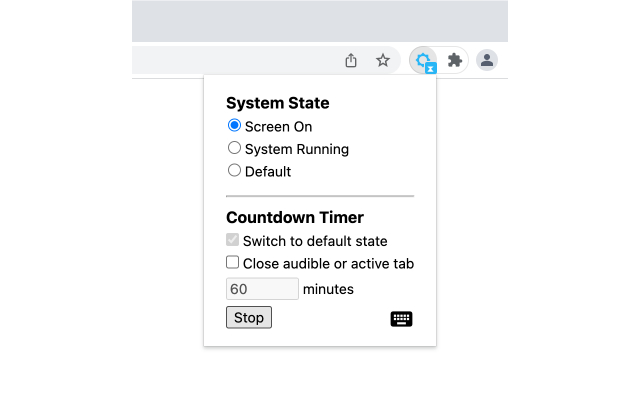The image size is (640, 400).
Task: Select the Screen On radio button
Action: click(235, 126)
